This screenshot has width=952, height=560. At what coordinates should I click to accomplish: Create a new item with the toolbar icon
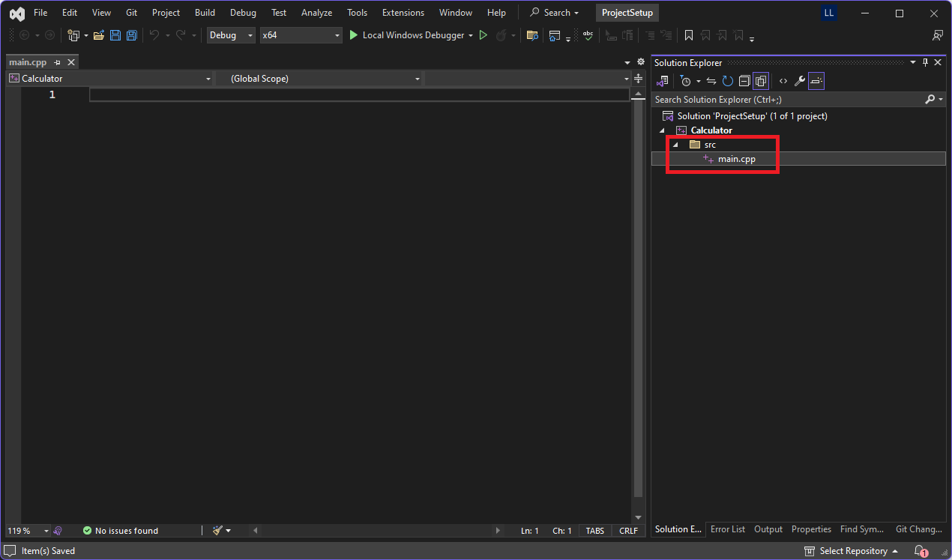point(73,35)
